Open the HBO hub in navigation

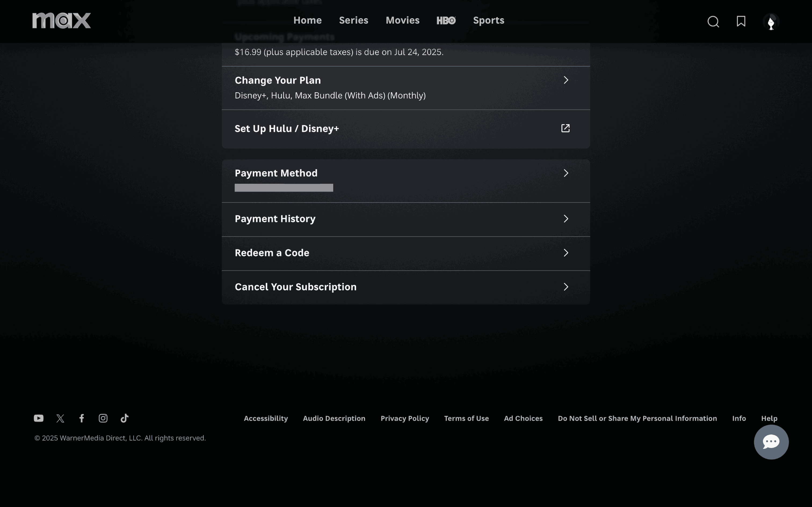click(x=446, y=21)
